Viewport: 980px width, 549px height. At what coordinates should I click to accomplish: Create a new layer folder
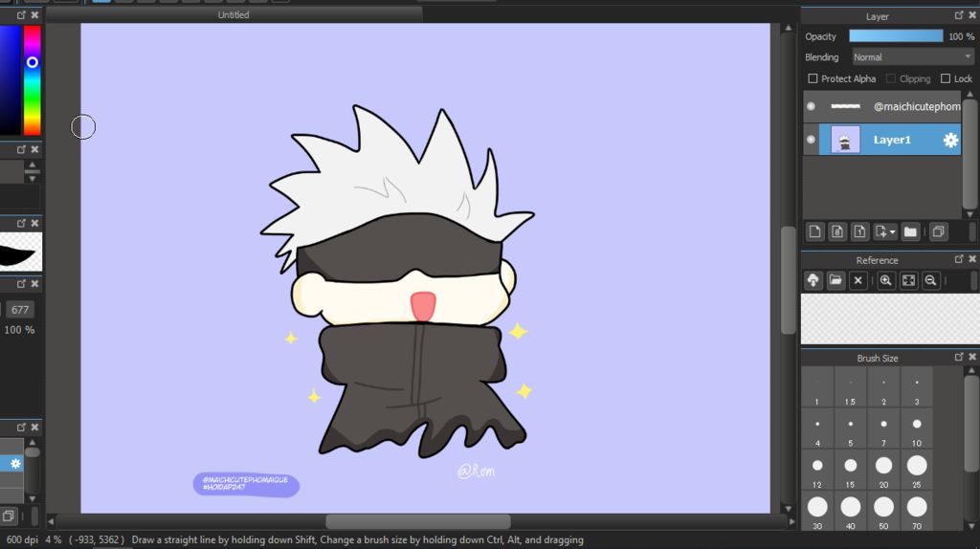point(910,231)
